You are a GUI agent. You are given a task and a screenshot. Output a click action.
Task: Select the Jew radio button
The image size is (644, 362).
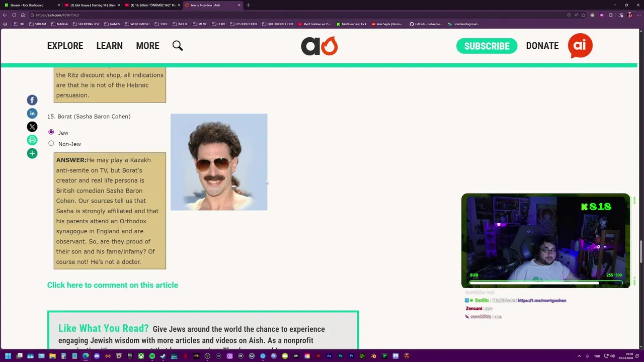51,132
